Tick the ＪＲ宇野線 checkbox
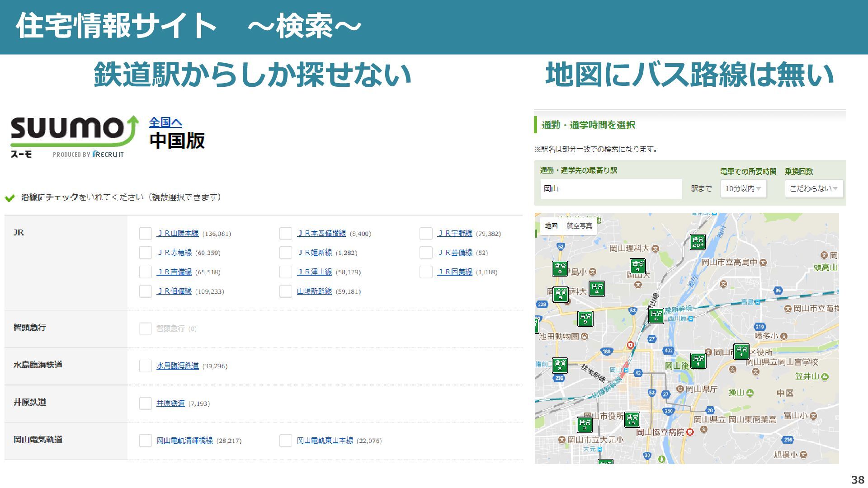This screenshot has height=488, width=868. (x=425, y=233)
